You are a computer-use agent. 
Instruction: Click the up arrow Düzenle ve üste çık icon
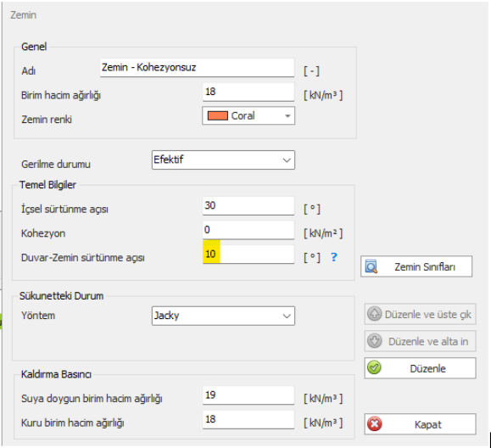(374, 314)
